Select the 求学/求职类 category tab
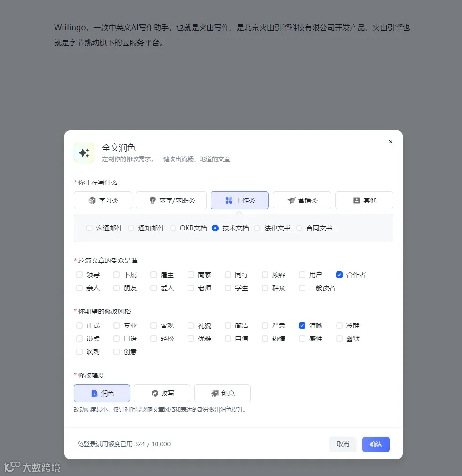The width and height of the screenshot is (462, 476). coord(172,200)
